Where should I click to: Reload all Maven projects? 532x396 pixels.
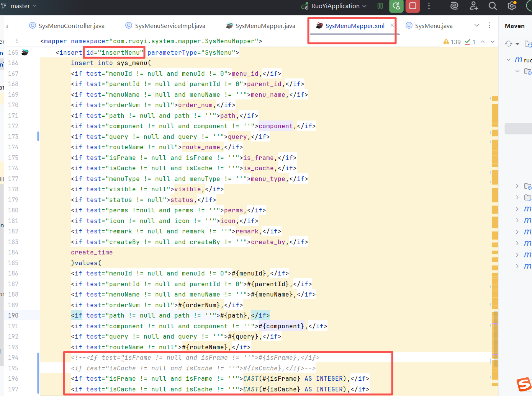(x=509, y=44)
